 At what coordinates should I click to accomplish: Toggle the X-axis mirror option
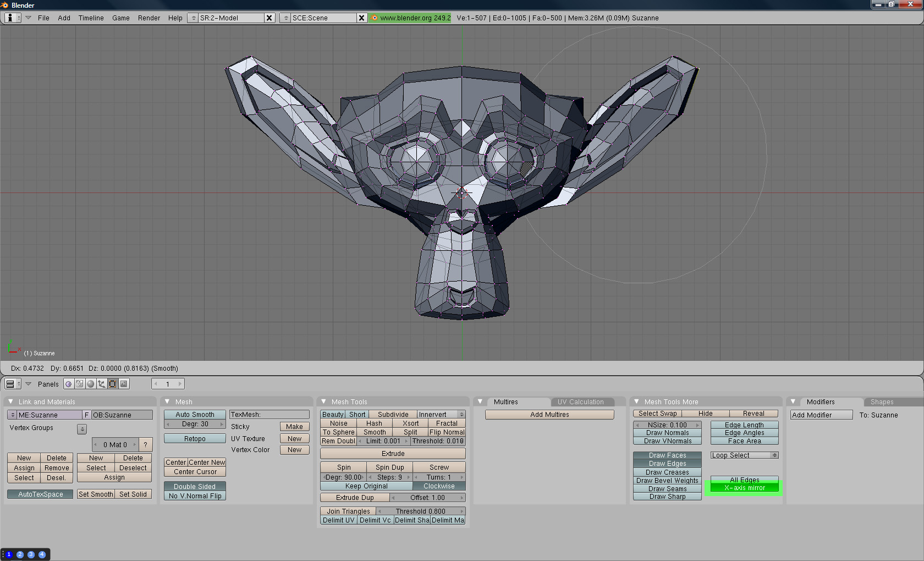pyautogui.click(x=744, y=488)
